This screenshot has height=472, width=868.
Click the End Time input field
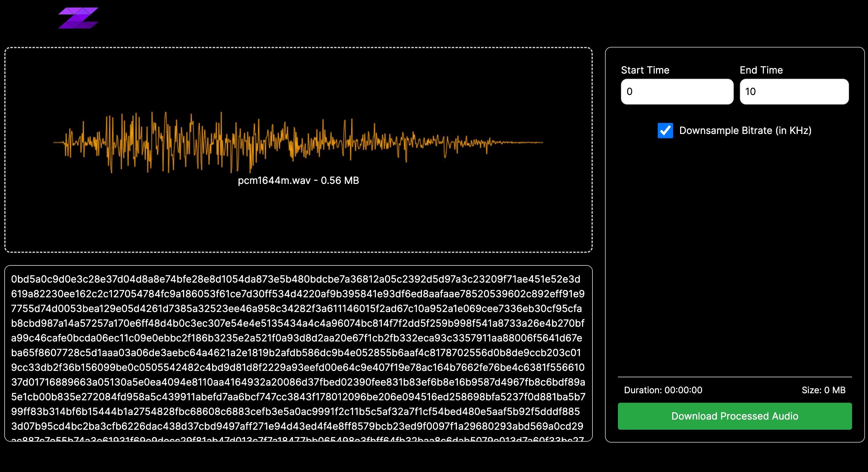click(794, 92)
